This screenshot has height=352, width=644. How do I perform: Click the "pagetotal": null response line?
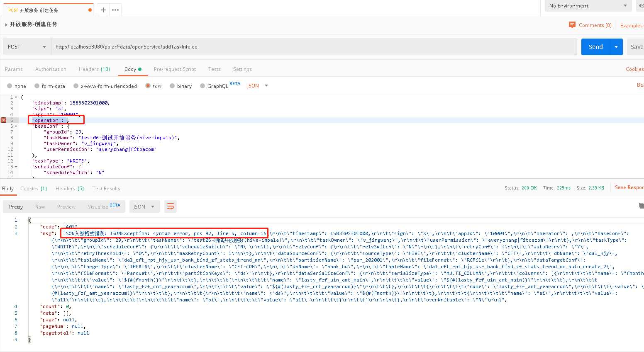tap(64, 333)
